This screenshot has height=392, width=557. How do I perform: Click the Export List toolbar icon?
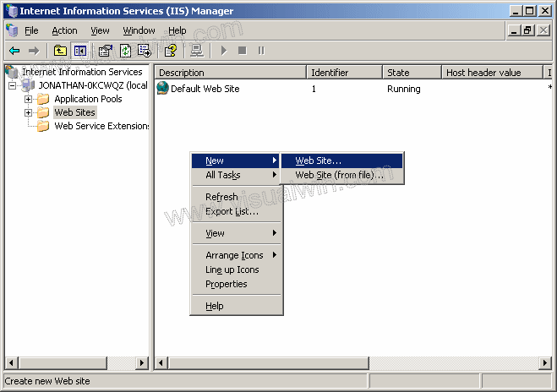(145, 51)
